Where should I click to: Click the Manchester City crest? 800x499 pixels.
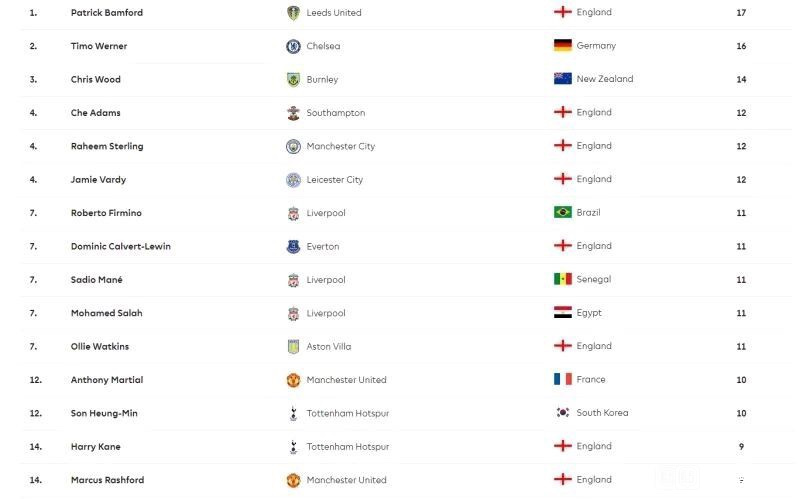pos(293,146)
